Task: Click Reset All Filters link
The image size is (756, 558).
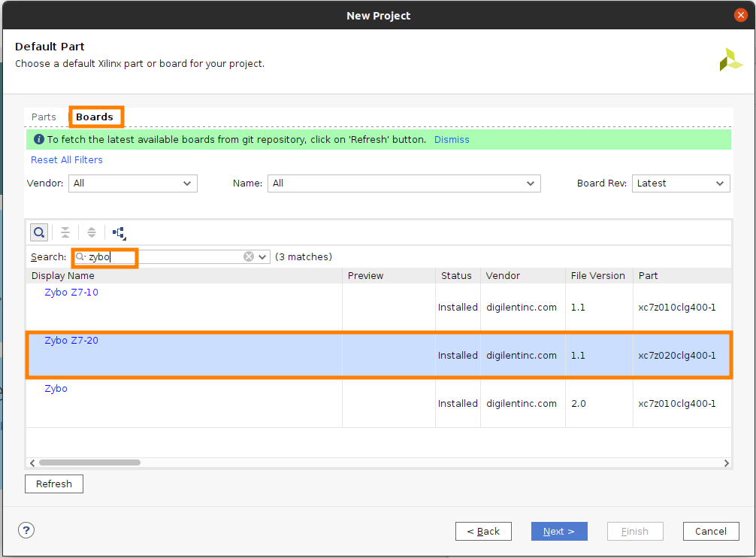Action: pyautogui.click(x=67, y=159)
